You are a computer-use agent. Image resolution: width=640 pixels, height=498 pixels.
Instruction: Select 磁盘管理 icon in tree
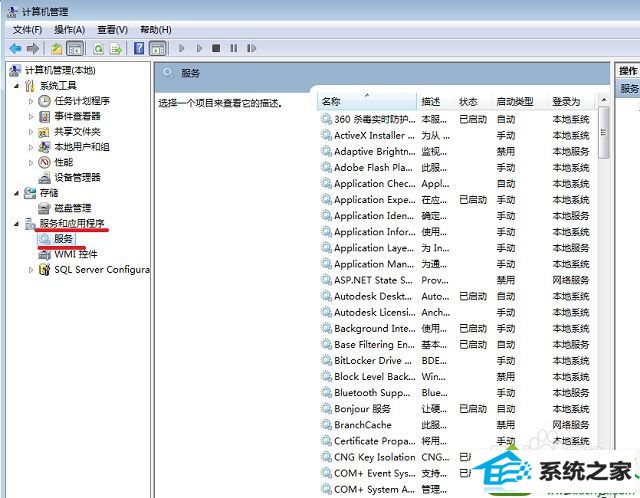click(x=44, y=208)
